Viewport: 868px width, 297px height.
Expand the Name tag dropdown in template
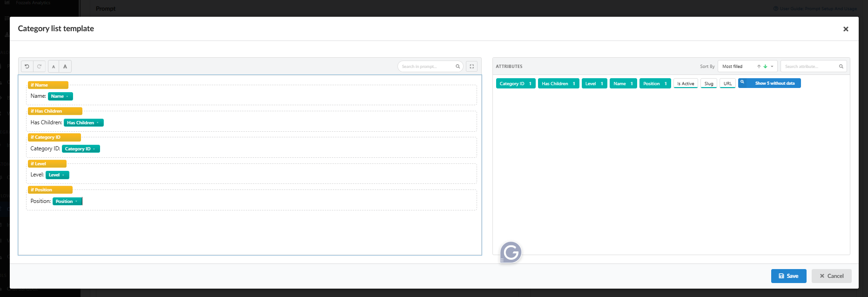coord(67,96)
